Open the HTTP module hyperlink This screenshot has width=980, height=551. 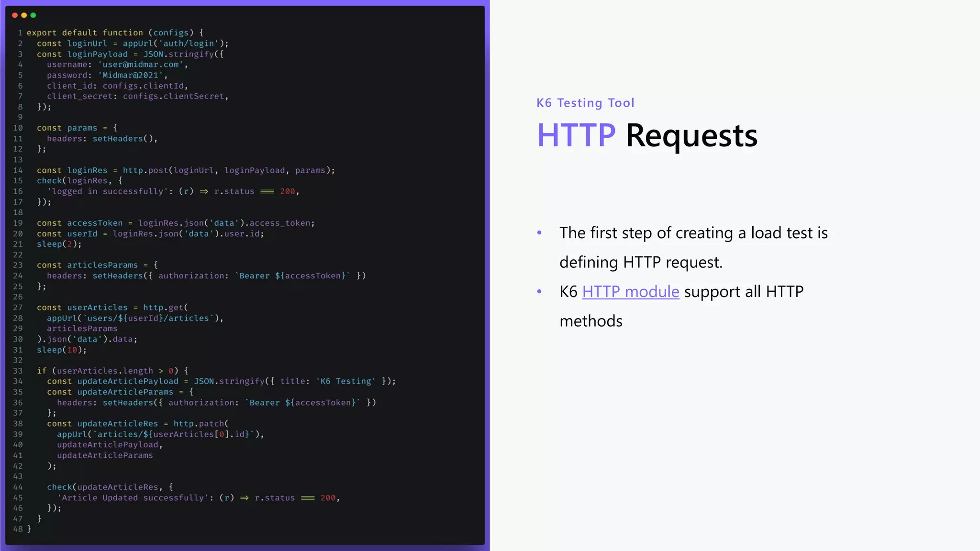630,292
